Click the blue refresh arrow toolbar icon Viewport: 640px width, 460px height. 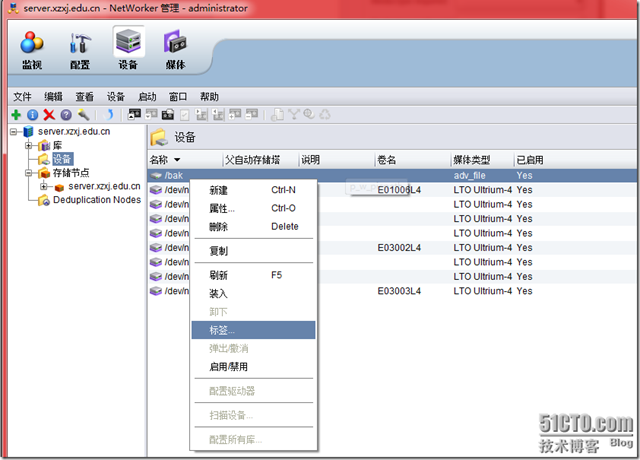click(109, 115)
